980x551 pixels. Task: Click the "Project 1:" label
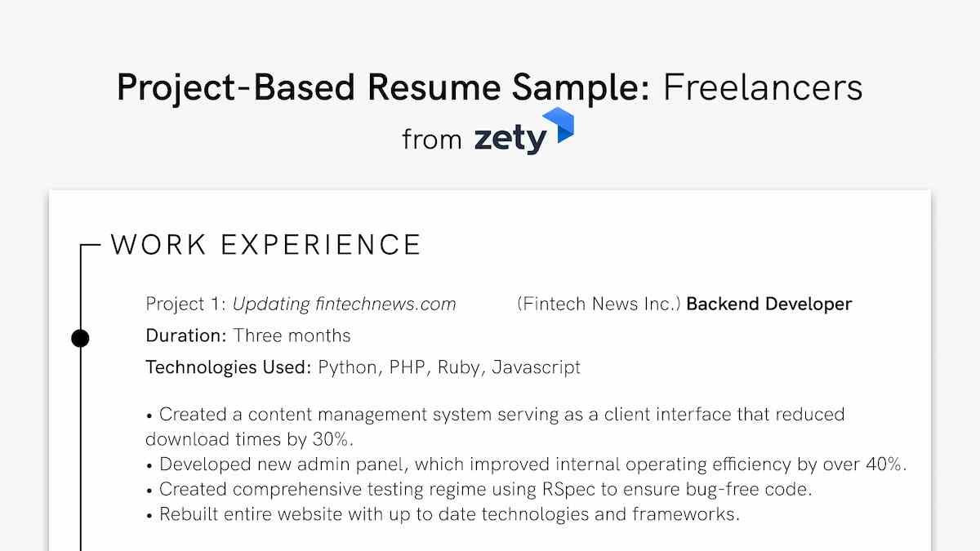tap(186, 304)
